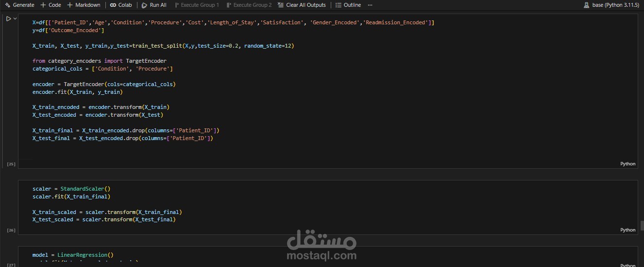Click line starting X=df[['Patient_ID','Age'
Image resolution: width=644 pixels, height=267 pixels.
[x=233, y=22]
